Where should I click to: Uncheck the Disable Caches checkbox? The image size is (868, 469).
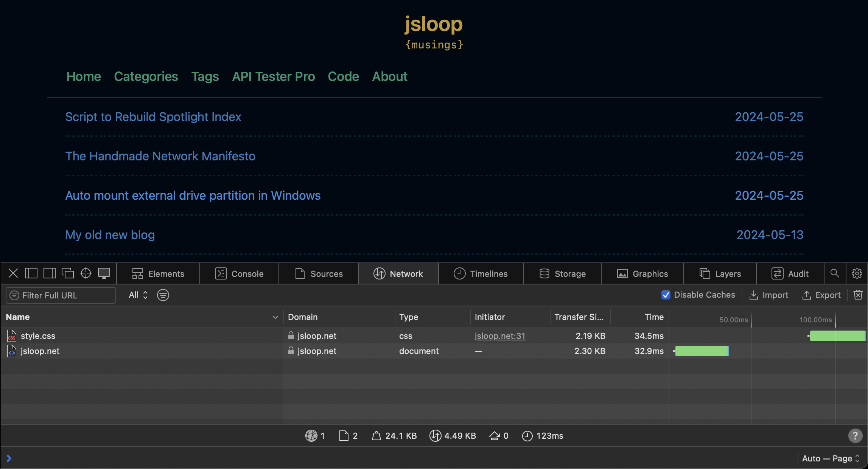tap(666, 295)
